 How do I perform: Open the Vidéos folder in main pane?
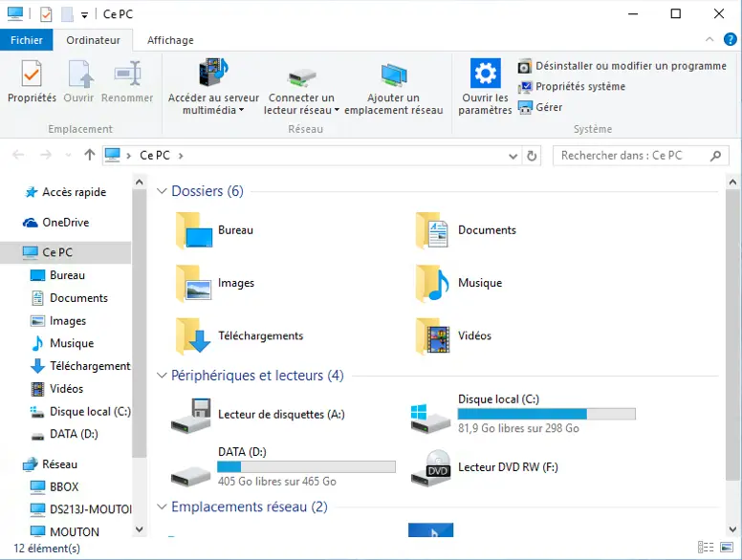click(x=454, y=335)
